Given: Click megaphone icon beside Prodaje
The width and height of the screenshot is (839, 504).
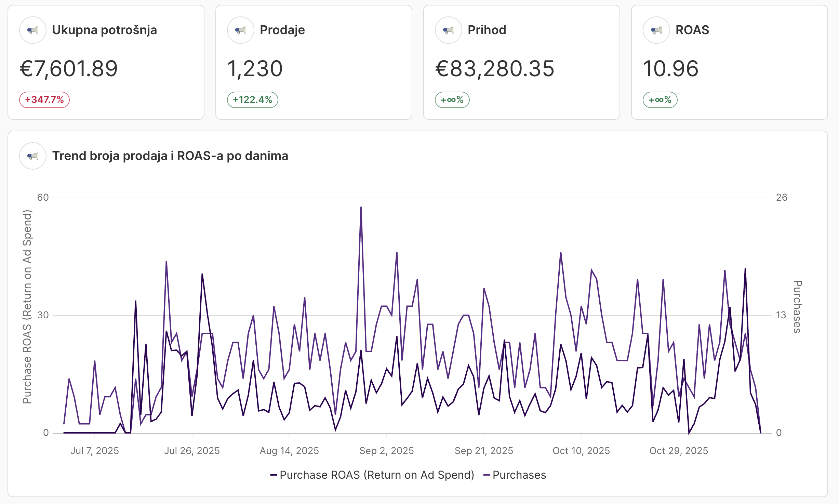Looking at the screenshot, I should [x=241, y=30].
